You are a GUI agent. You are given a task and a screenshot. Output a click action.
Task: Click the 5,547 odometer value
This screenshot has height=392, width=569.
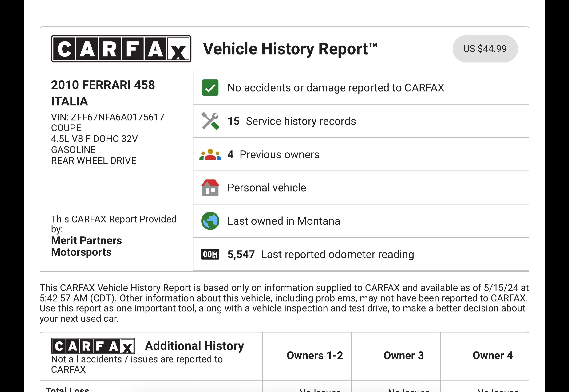(241, 255)
